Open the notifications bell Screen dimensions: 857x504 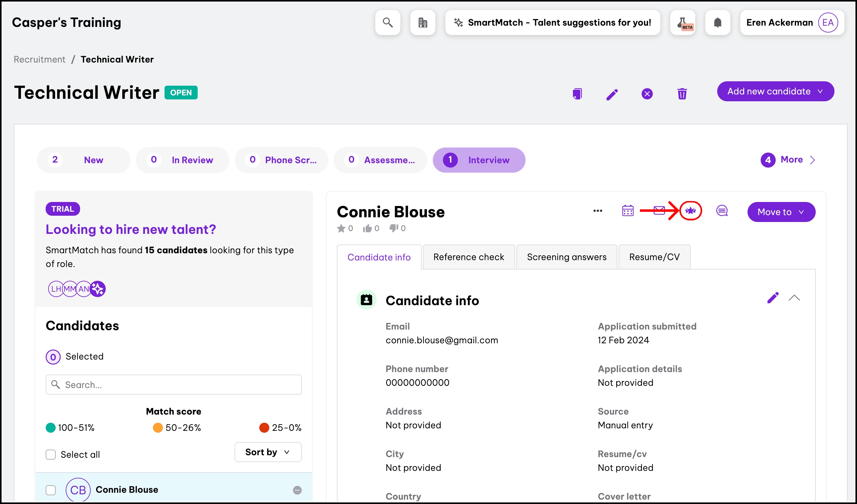tap(718, 23)
